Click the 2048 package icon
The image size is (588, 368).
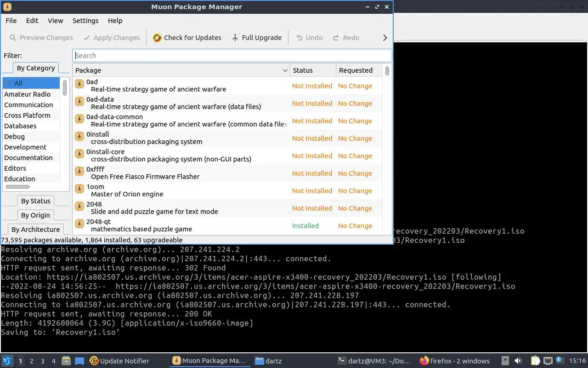click(79, 206)
